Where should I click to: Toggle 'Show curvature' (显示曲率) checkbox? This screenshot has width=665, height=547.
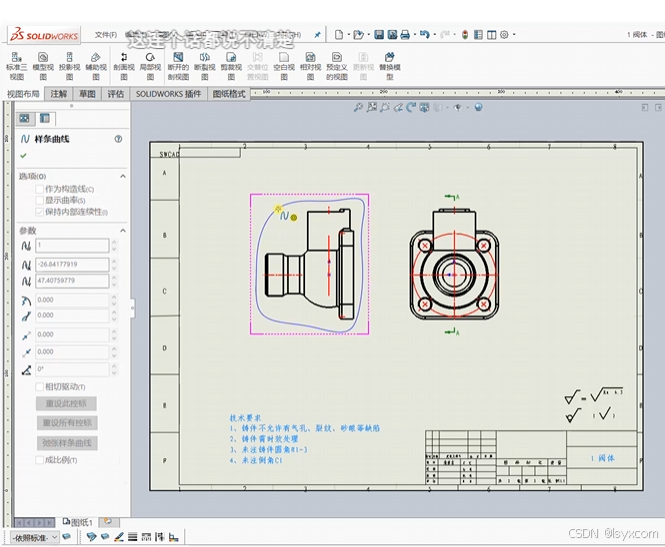(x=39, y=200)
